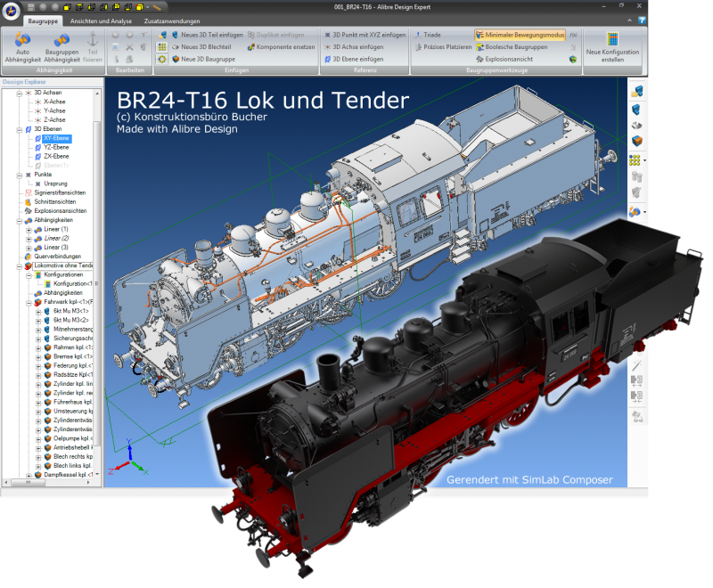Click Neue Konfiguration erstellen button

pyautogui.click(x=612, y=47)
